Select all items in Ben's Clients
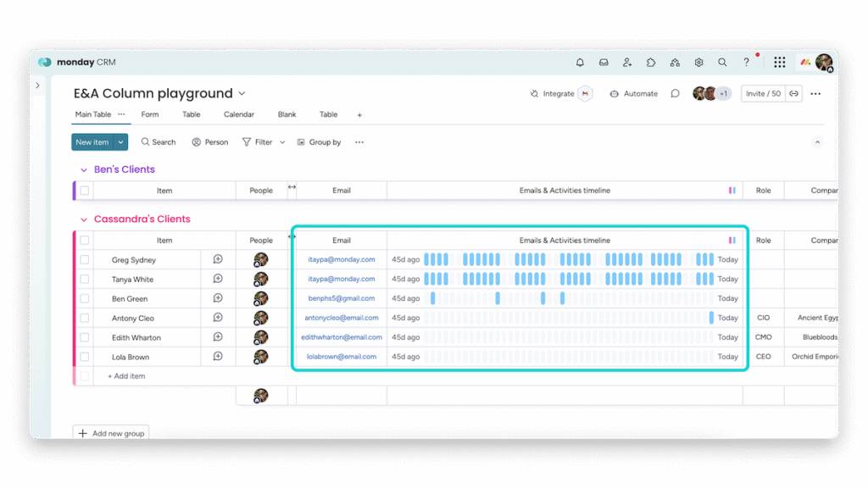 point(84,191)
